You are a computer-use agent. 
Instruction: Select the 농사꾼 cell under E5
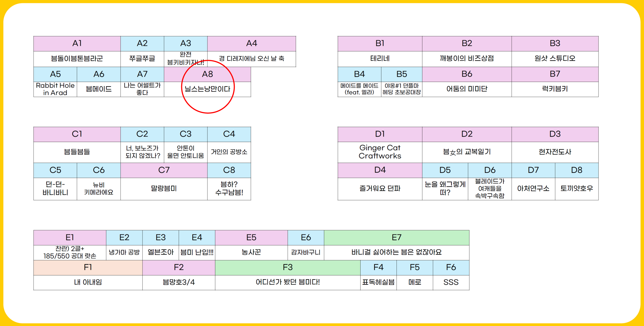pos(251,252)
